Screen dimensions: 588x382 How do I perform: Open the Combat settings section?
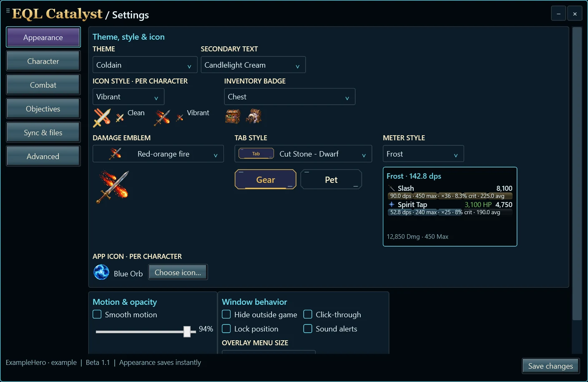pos(43,85)
